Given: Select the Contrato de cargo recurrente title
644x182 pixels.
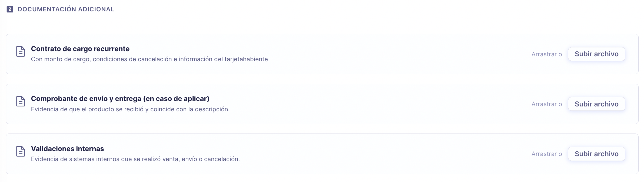Looking at the screenshot, I should tap(80, 49).
